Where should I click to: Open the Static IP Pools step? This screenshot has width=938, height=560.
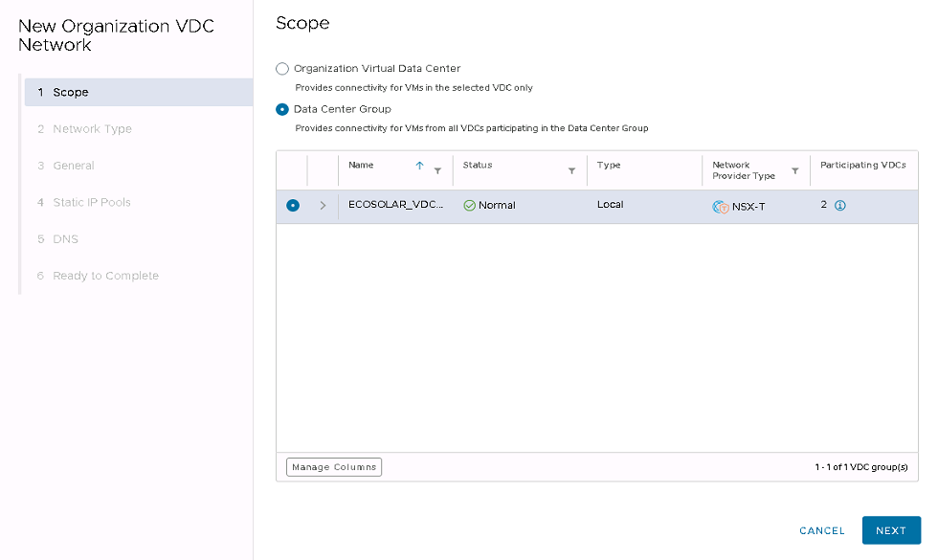pyautogui.click(x=92, y=202)
